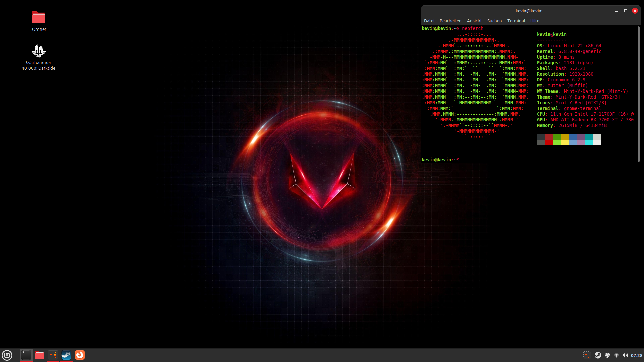Open the Wi-Fi network applet
Image resolution: width=644 pixels, height=362 pixels.
point(616,355)
